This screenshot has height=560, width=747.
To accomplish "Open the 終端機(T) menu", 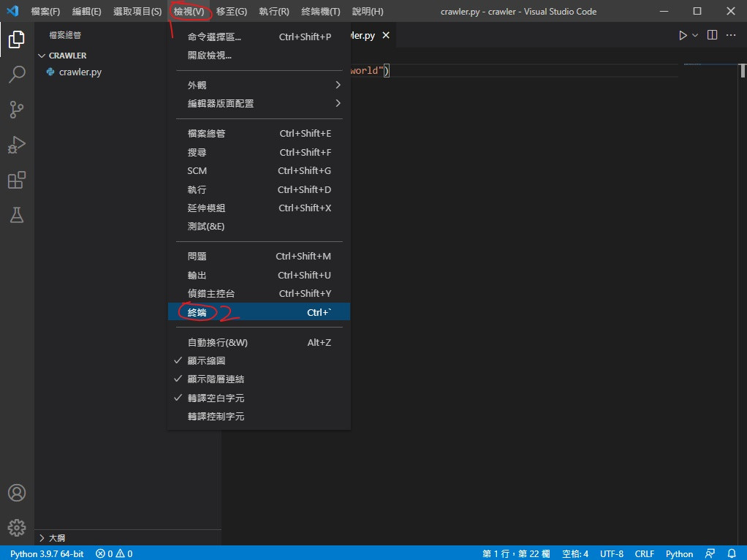I will [x=321, y=11].
